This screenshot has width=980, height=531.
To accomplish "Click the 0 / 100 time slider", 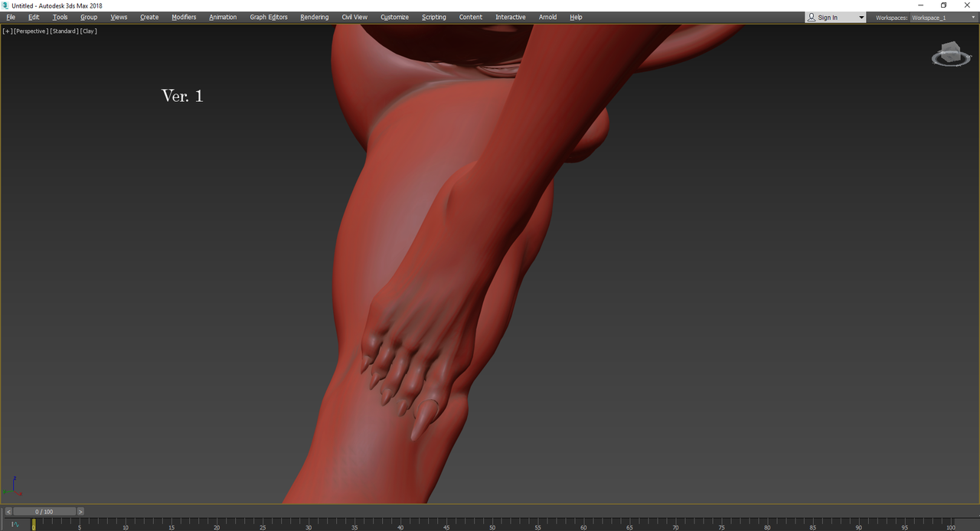I will (44, 511).
